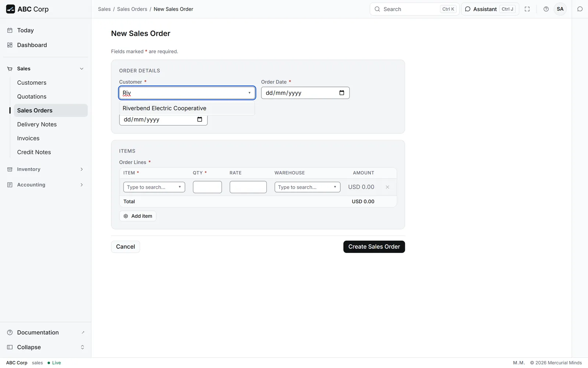Open Delivery Notes page
The height and width of the screenshot is (368, 588).
click(x=51, y=124)
